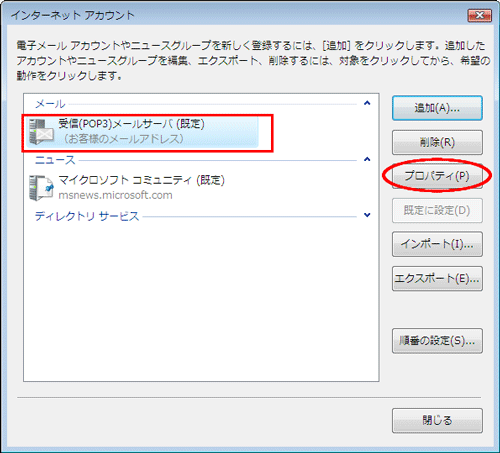Click the メール section header label

click(x=50, y=104)
